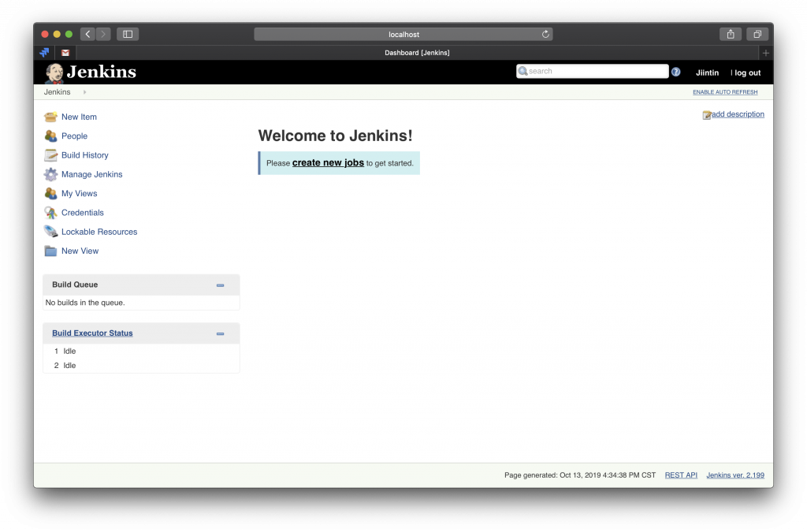This screenshot has width=807, height=532.
Task: Open the People page link
Action: point(74,136)
